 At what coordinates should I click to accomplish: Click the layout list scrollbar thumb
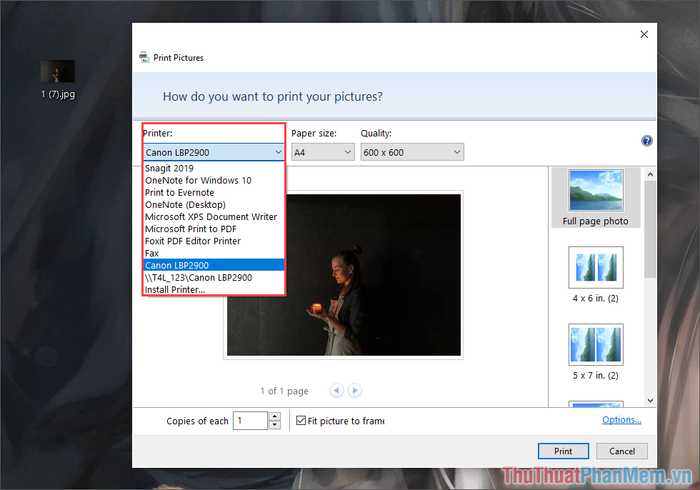pyautogui.click(x=650, y=229)
